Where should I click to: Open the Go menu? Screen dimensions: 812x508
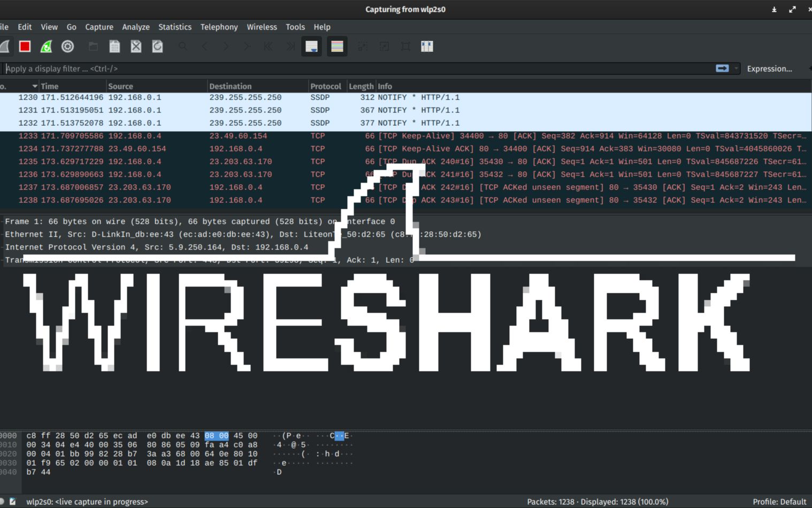coord(71,27)
